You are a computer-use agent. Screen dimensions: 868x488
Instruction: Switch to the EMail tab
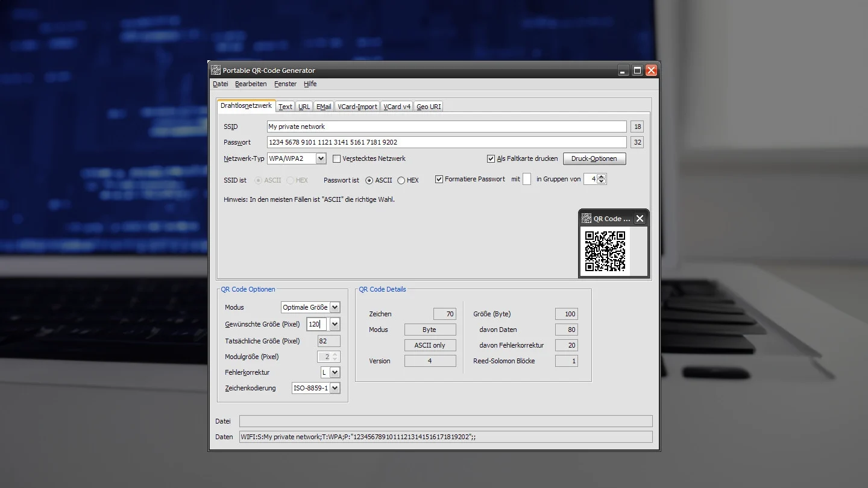[324, 107]
